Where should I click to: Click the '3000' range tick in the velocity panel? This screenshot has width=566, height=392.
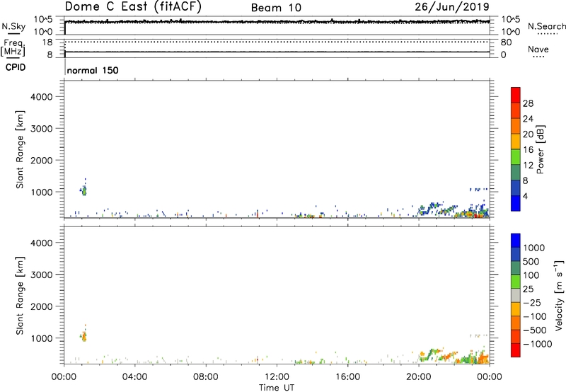[x=42, y=275]
